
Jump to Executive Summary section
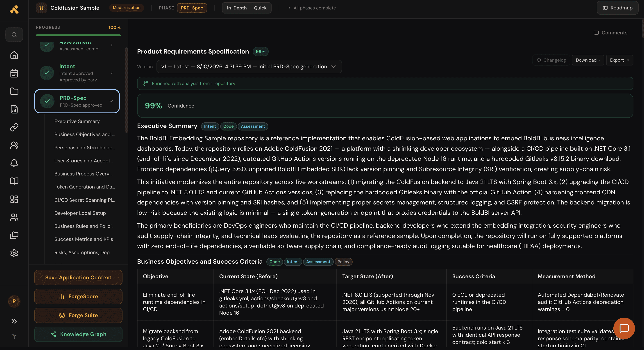[x=77, y=121]
